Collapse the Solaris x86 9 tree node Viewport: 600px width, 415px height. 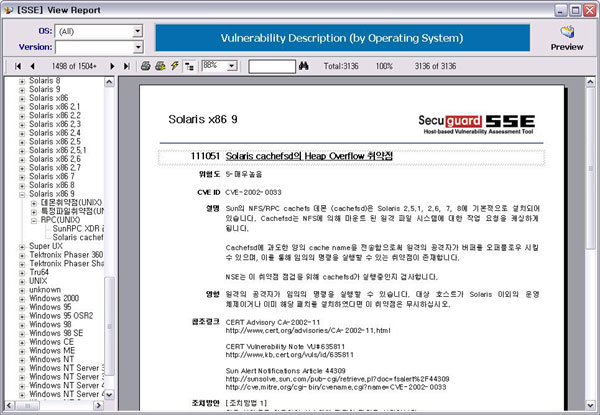(x=22, y=194)
